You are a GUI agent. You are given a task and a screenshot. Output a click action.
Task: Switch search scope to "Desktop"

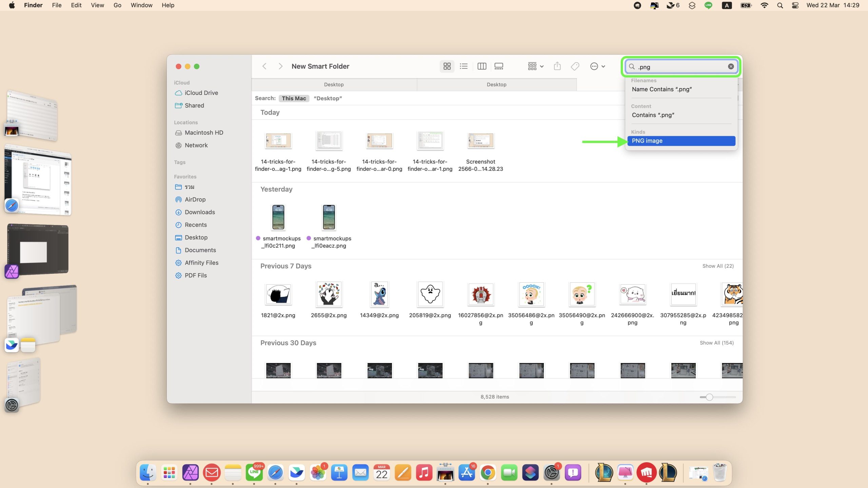pyautogui.click(x=328, y=98)
